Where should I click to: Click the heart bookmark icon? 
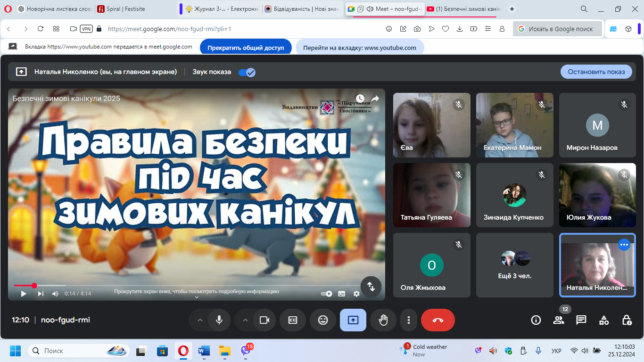pos(446,29)
